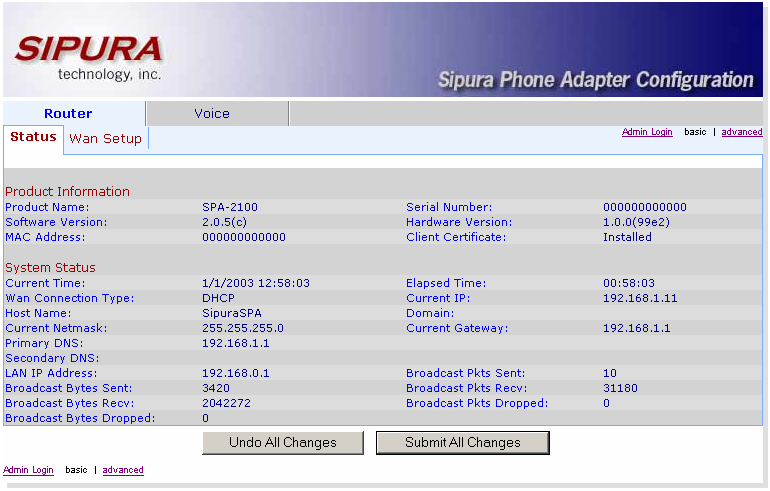Click the MAC Address: label
Screen dimensions: 770x491
click(45, 237)
